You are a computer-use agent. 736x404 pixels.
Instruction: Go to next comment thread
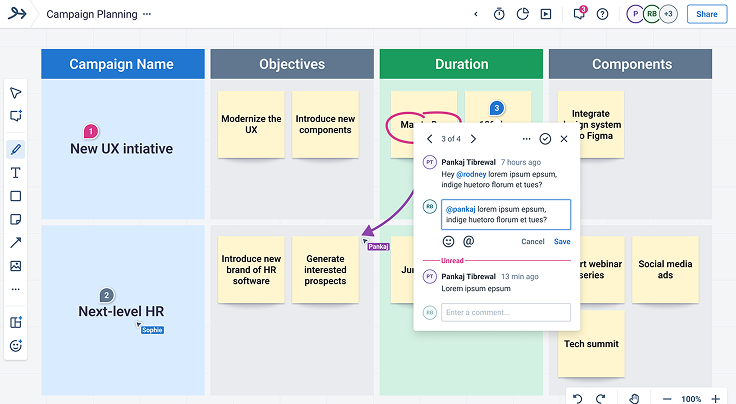(x=473, y=139)
